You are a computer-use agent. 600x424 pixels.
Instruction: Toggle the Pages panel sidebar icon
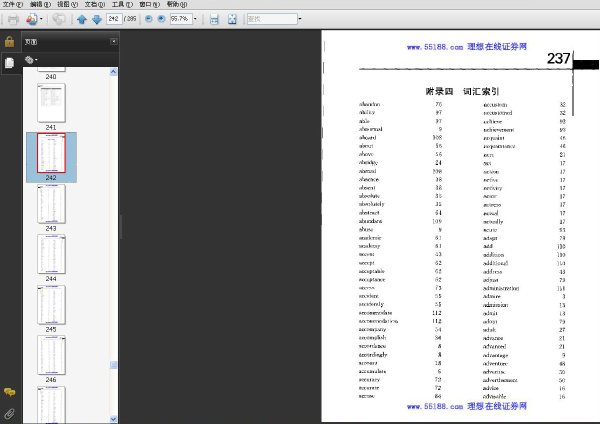(x=10, y=62)
